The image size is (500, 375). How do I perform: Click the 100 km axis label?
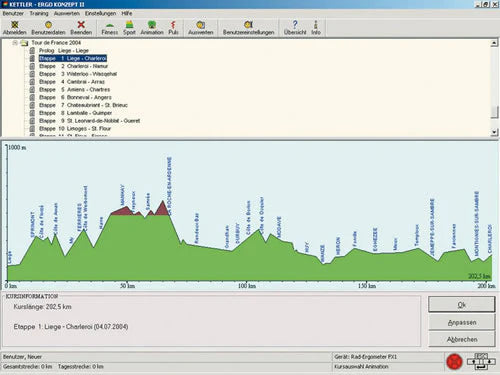247,286
